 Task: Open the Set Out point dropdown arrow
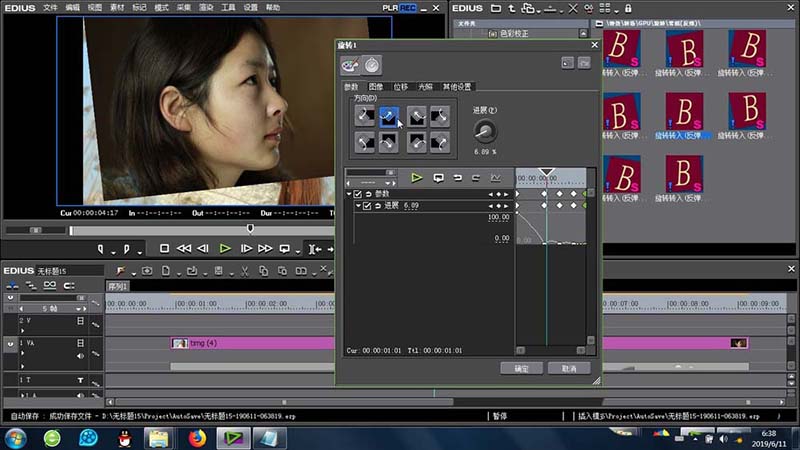click(x=139, y=252)
